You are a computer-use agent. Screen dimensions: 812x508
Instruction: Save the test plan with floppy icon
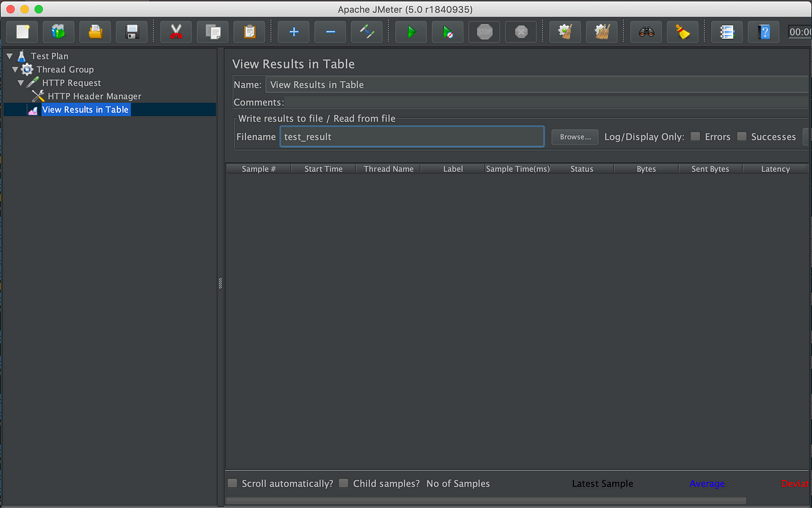coord(132,31)
